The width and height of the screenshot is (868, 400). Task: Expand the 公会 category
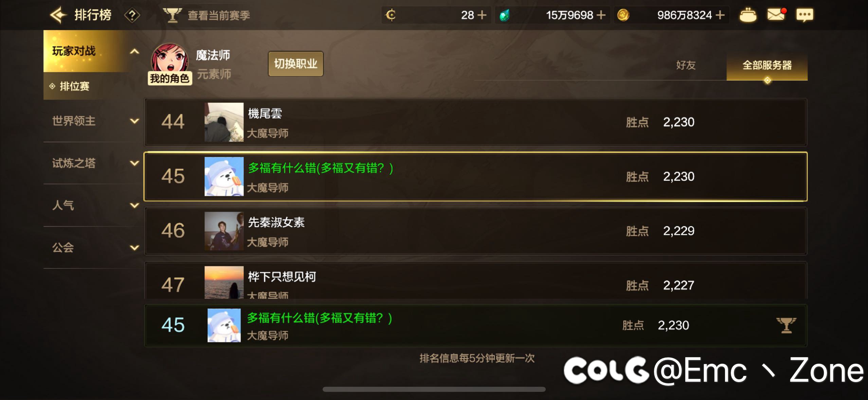coord(134,248)
